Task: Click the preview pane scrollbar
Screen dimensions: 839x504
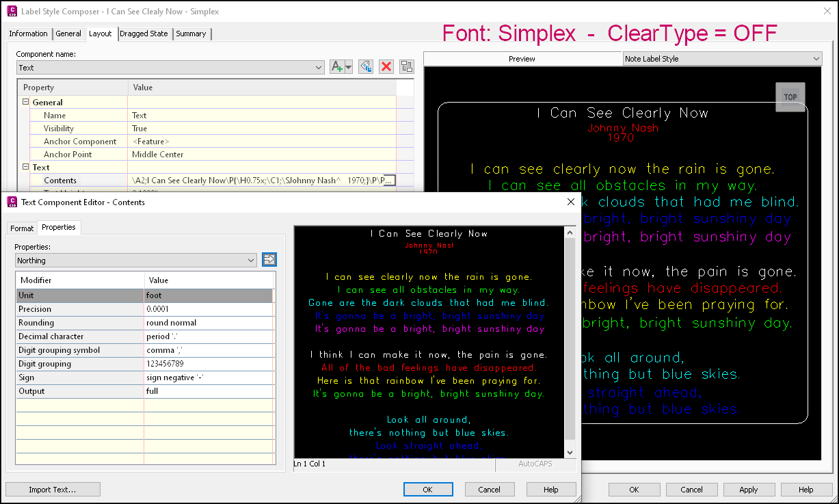Action: coord(570,342)
